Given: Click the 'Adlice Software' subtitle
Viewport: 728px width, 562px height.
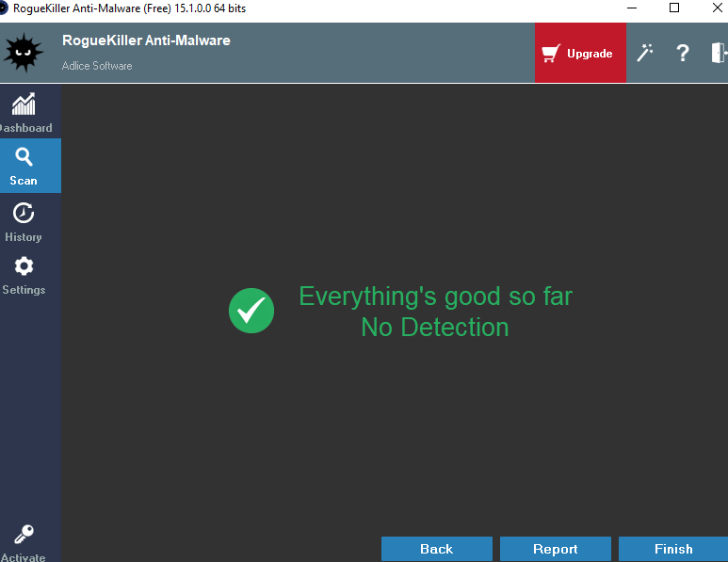Looking at the screenshot, I should pos(97,66).
